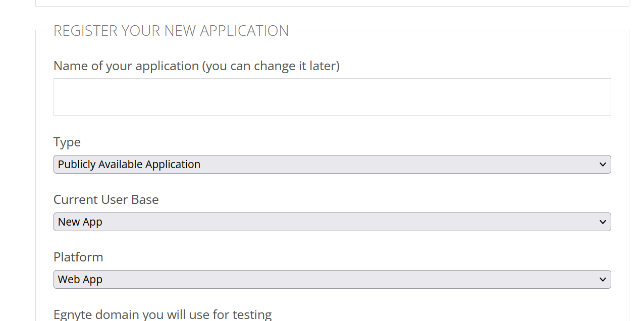Click the application name input field
Viewport: 644px width, 321px height.
coord(332,97)
